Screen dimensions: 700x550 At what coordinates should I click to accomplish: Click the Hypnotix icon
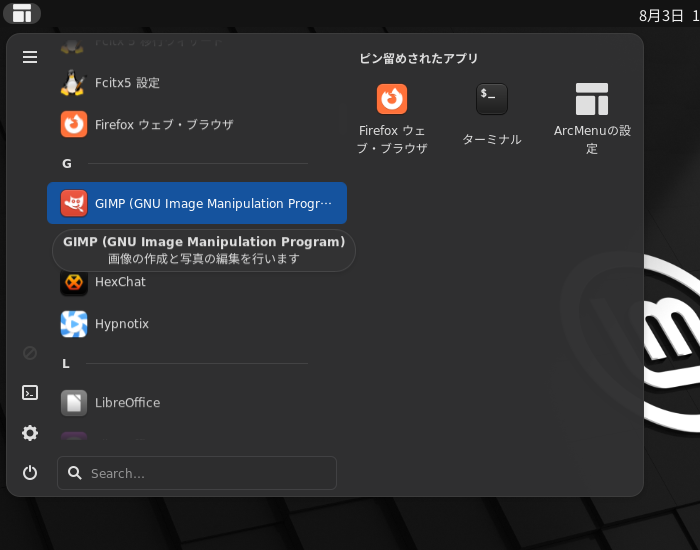pyautogui.click(x=74, y=324)
